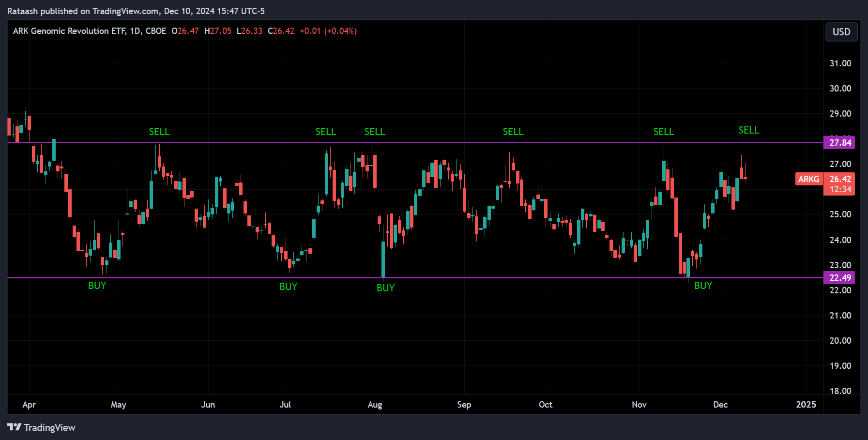
Task: Select the purple support line at 22.49
Action: pyautogui.click(x=415, y=278)
